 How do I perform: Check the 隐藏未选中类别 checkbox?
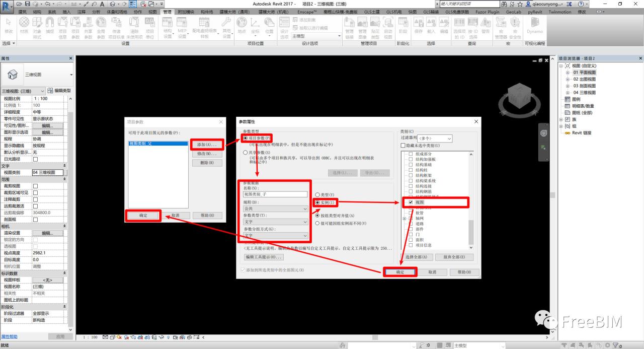(x=403, y=146)
